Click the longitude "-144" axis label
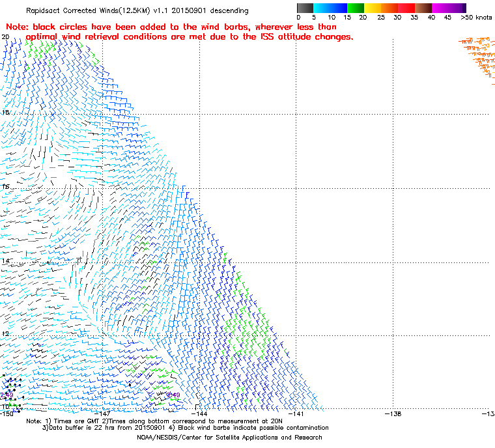 point(199,414)
